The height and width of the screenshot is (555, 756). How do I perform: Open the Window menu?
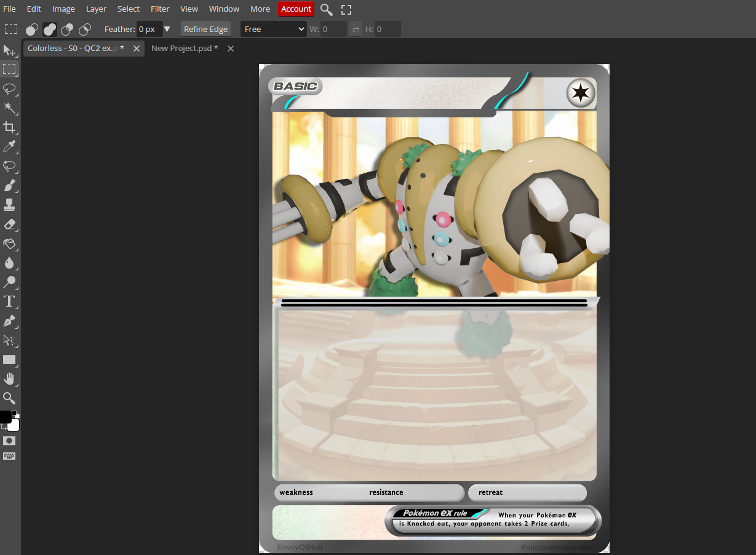point(224,9)
